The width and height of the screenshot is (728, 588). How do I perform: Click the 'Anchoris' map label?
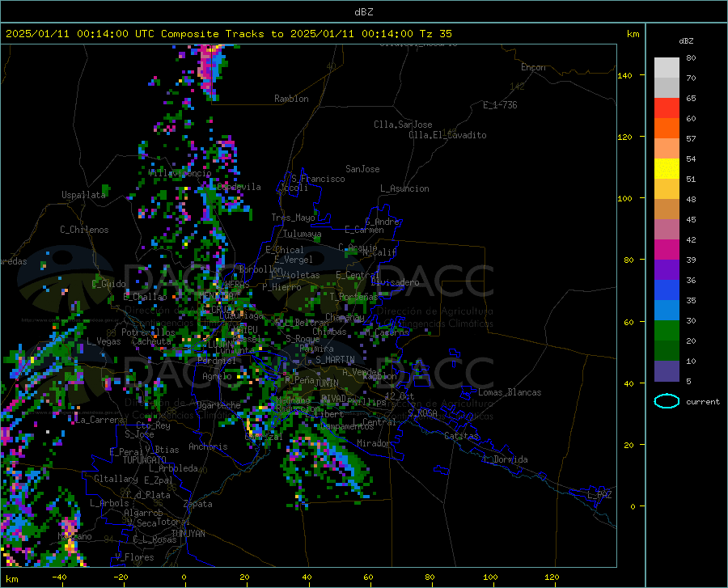tap(208, 446)
